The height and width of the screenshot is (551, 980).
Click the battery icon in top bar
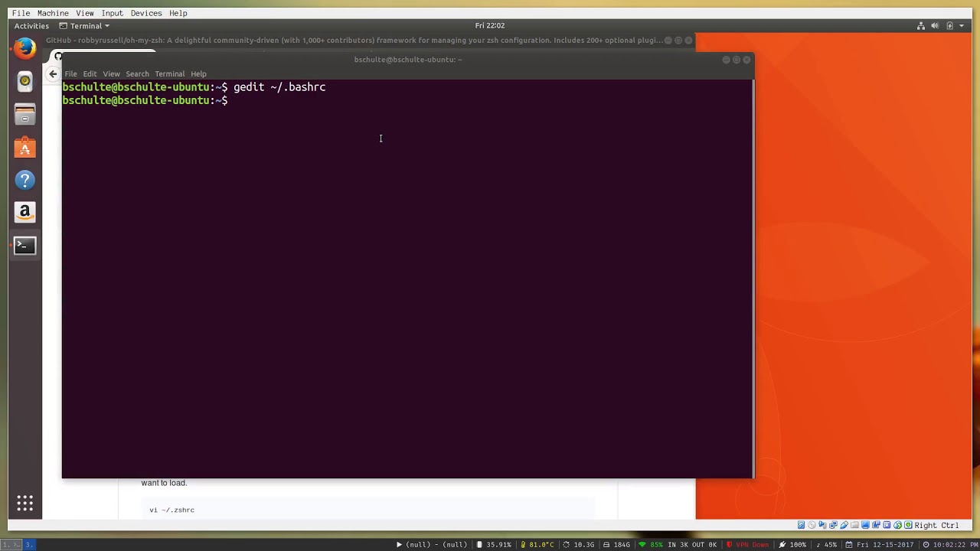coord(949,26)
